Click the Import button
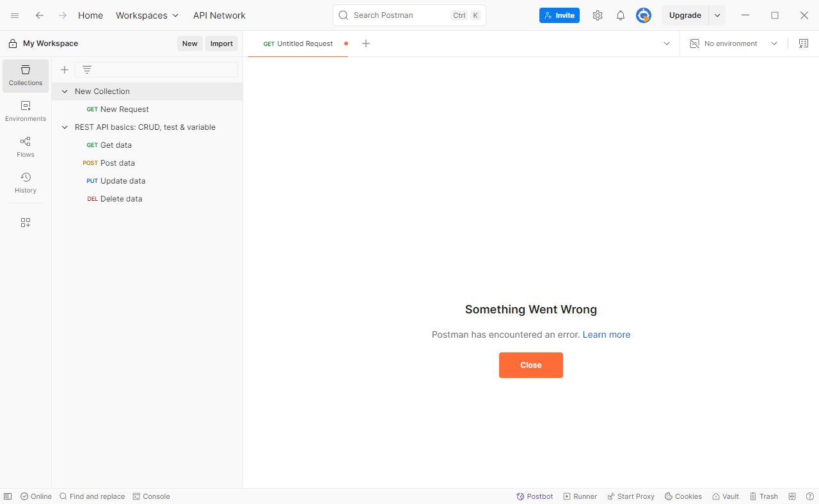 pyautogui.click(x=221, y=43)
